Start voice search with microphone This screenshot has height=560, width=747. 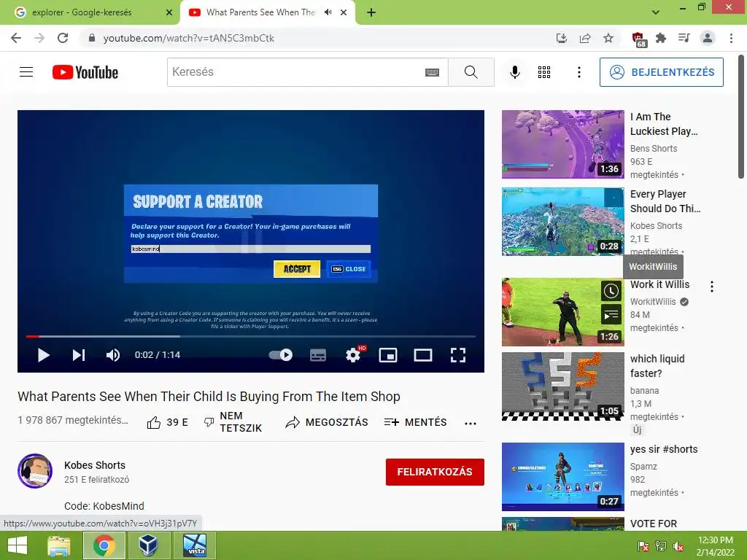[515, 72]
